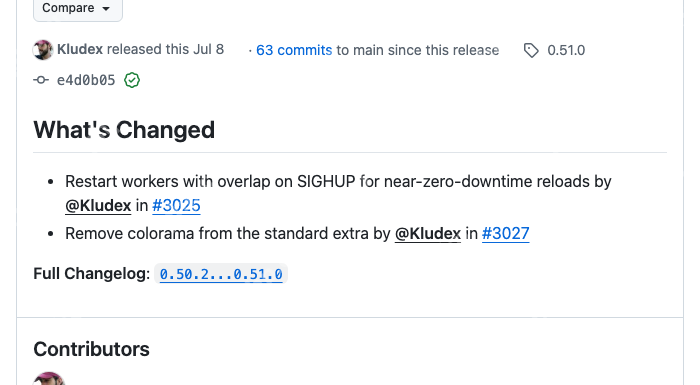Click the released this Jul 8 date
The width and height of the screenshot is (700, 385).
(165, 49)
